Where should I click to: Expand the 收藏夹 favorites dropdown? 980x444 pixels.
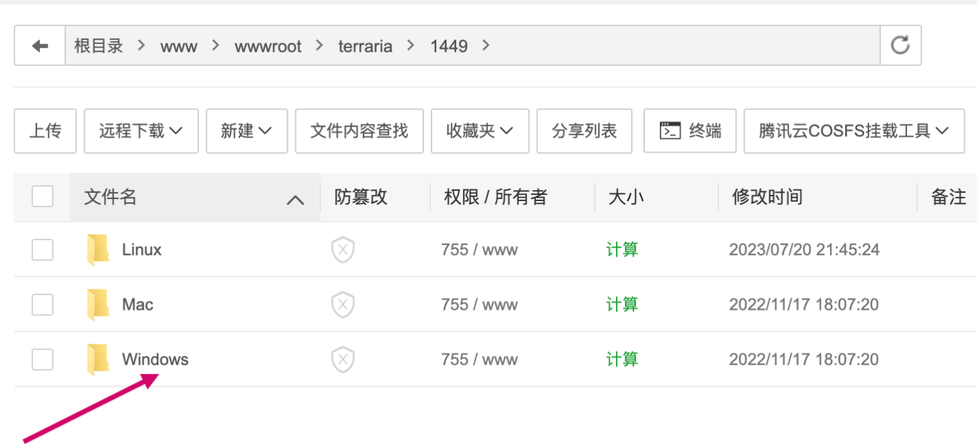coord(480,131)
